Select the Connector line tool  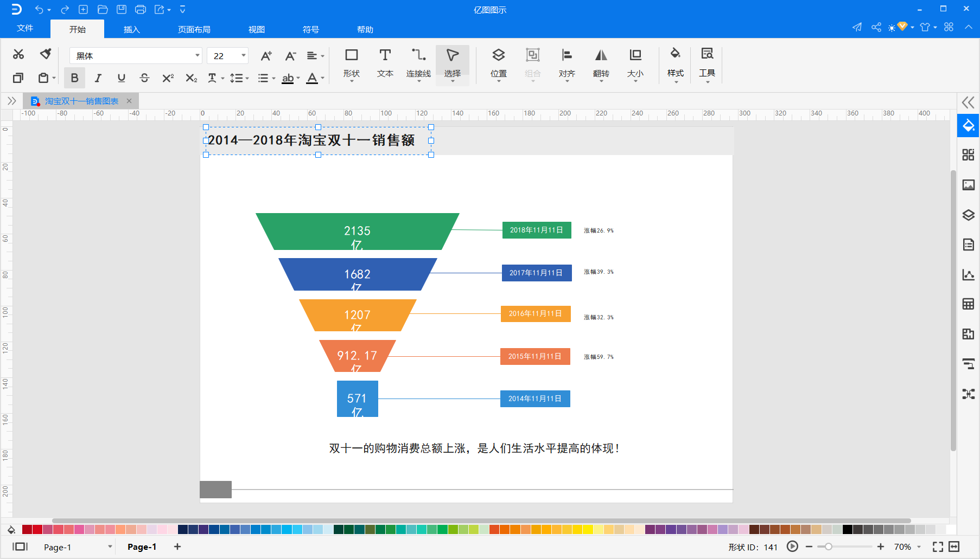419,64
